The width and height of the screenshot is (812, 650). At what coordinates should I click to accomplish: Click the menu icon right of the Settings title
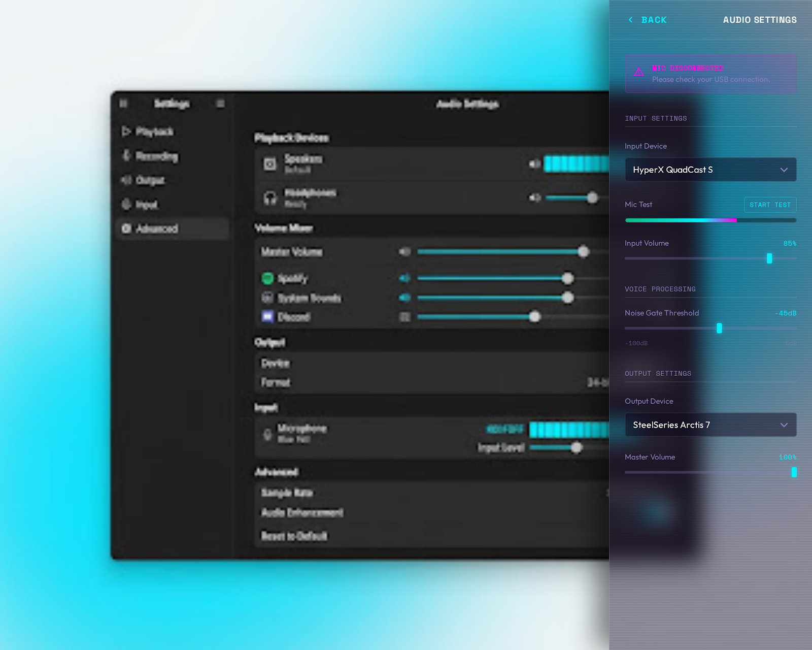click(220, 104)
